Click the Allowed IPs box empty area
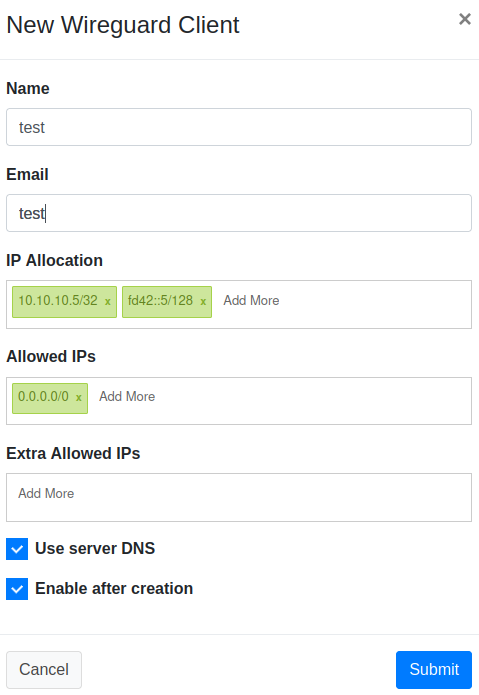Viewport: 479px width, 695px height. pos(315,401)
